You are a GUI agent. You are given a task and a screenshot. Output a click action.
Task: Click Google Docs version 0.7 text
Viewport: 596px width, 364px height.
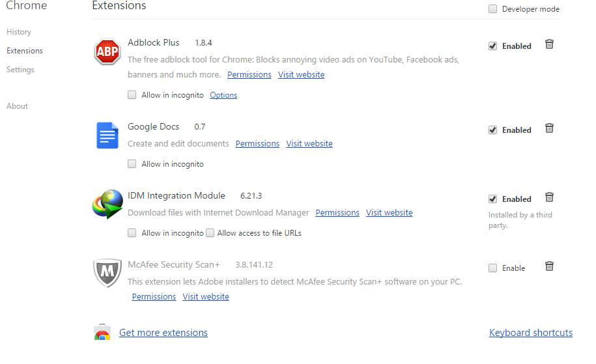tap(199, 127)
